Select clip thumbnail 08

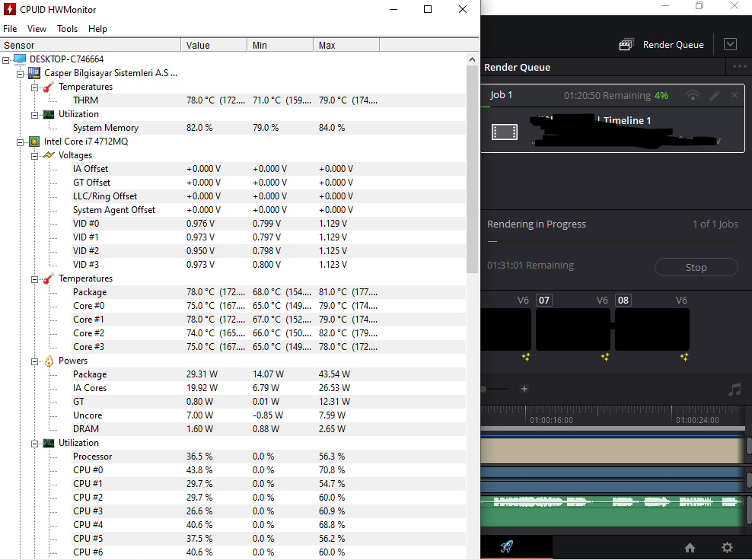pyautogui.click(x=652, y=329)
